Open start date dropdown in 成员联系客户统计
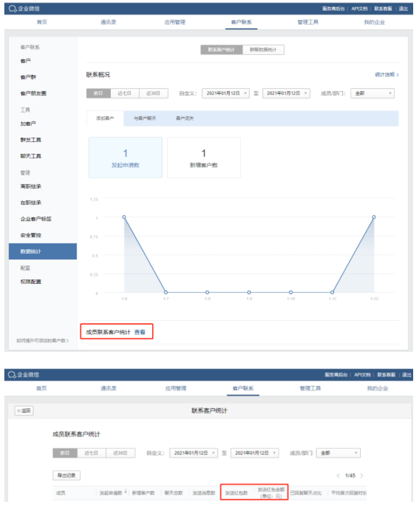The height and width of the screenshot is (510, 420). click(x=193, y=453)
